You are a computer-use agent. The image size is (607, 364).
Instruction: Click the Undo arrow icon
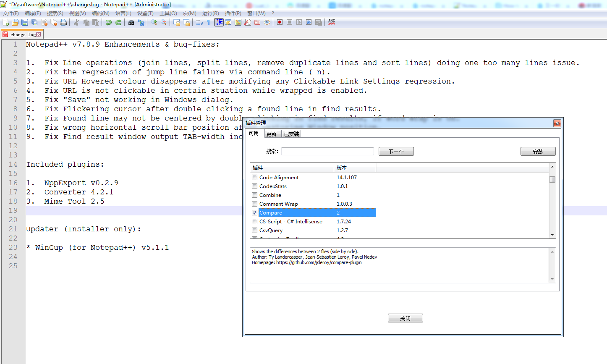(109, 22)
